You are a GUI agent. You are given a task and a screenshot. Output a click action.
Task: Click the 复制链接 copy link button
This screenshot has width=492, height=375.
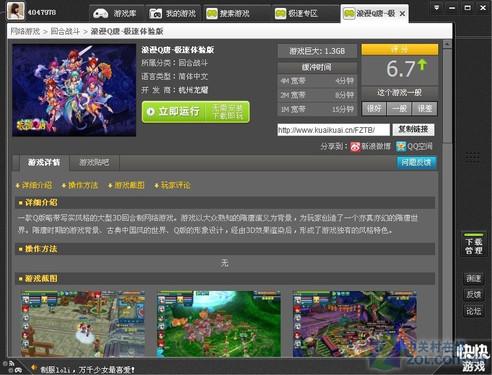[413, 129]
